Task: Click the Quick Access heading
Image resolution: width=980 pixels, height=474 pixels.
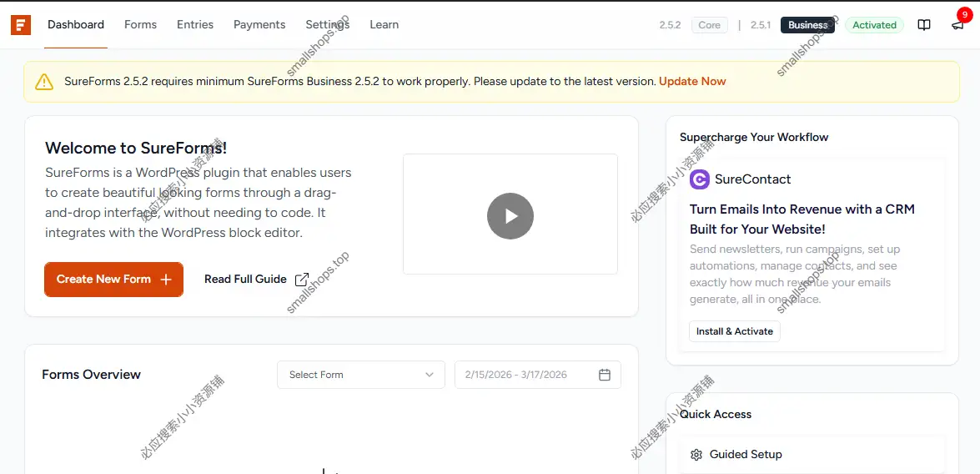Action: pyautogui.click(x=715, y=414)
